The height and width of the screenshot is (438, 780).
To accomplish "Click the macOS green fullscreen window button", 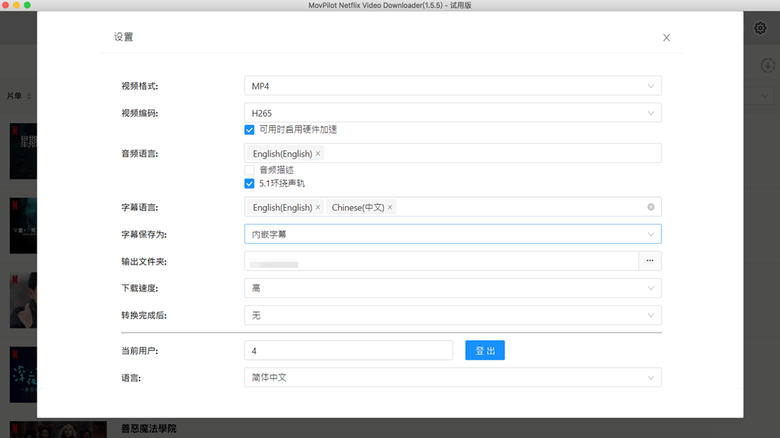I will [x=27, y=5].
